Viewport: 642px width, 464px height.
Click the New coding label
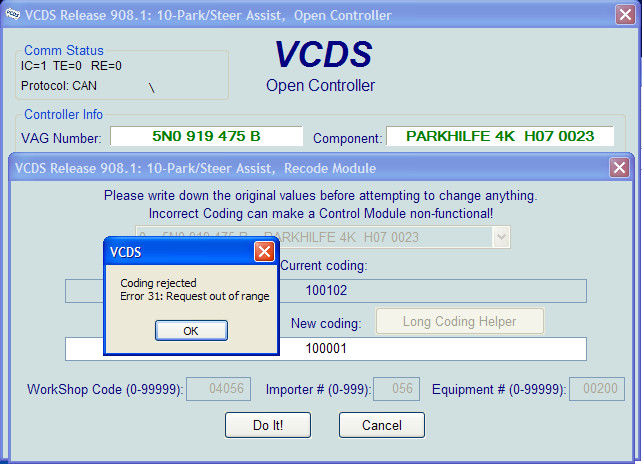[x=326, y=324]
